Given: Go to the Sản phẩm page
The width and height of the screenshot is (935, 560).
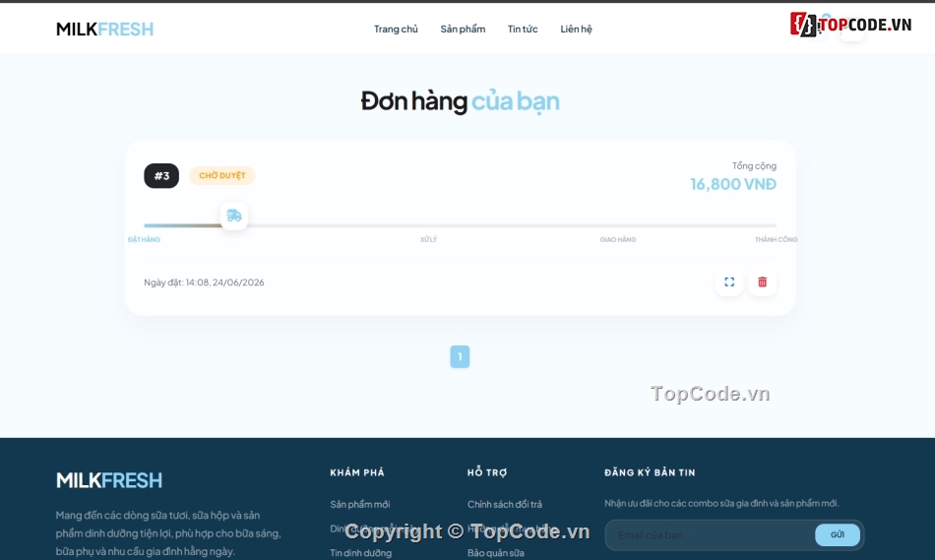Looking at the screenshot, I should pyautogui.click(x=463, y=29).
